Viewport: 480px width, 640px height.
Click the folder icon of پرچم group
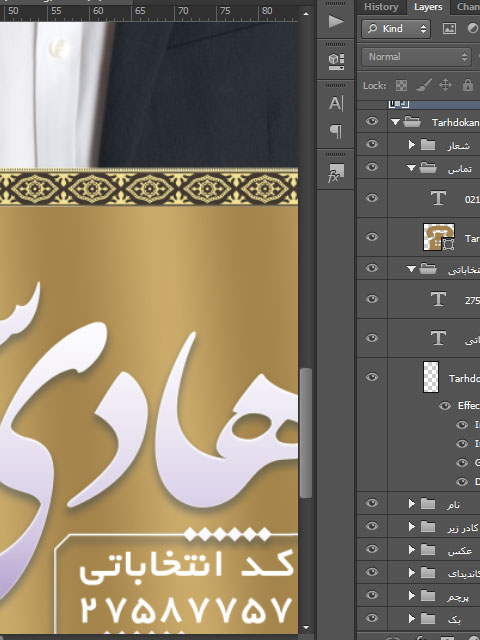[428, 596]
